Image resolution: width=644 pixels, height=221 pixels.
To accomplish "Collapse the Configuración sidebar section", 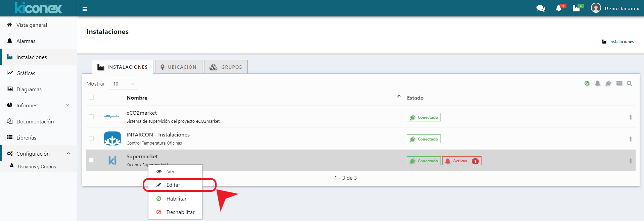I will [x=39, y=154].
